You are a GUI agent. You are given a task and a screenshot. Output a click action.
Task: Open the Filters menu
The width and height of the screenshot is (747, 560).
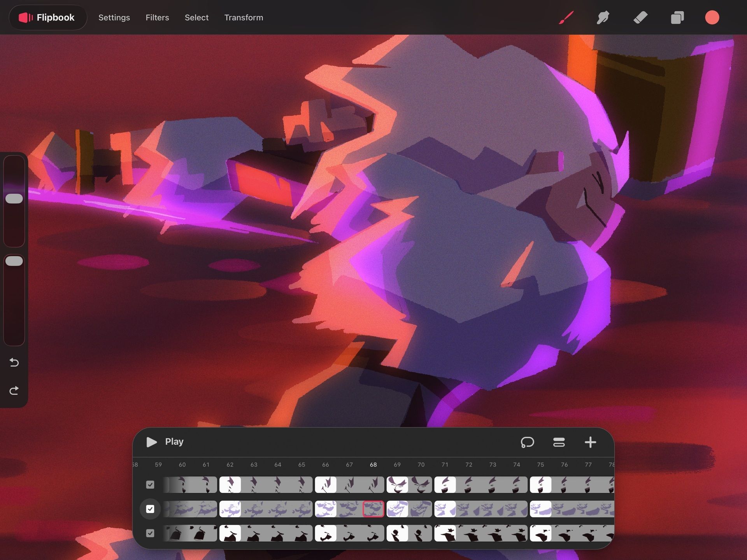click(x=157, y=17)
